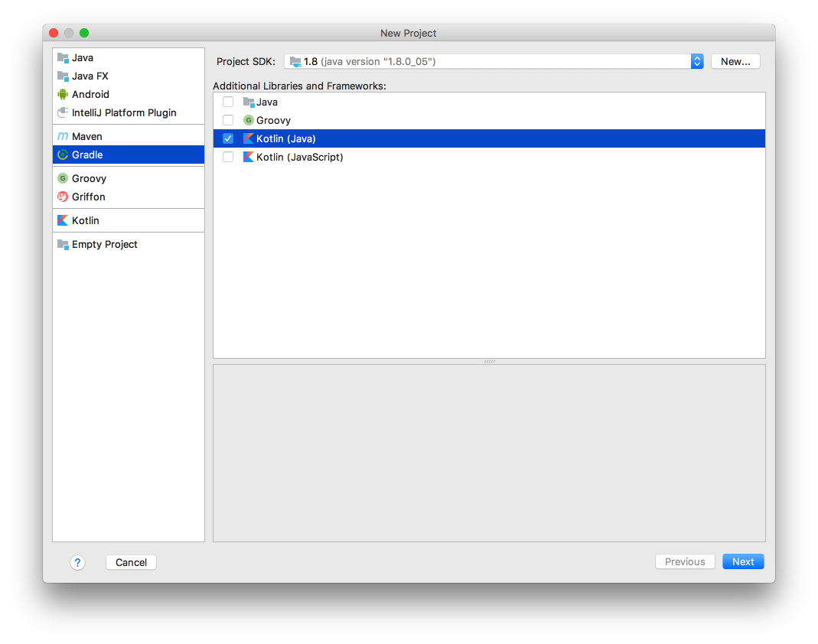Click the SDK folder icon in combo box
This screenshot has height=644, width=818.
[295, 61]
